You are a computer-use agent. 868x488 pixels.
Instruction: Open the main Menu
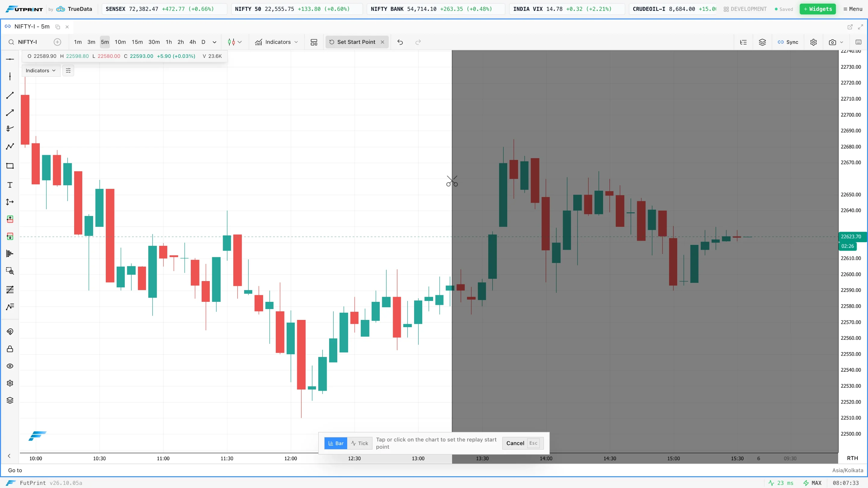[x=853, y=9]
